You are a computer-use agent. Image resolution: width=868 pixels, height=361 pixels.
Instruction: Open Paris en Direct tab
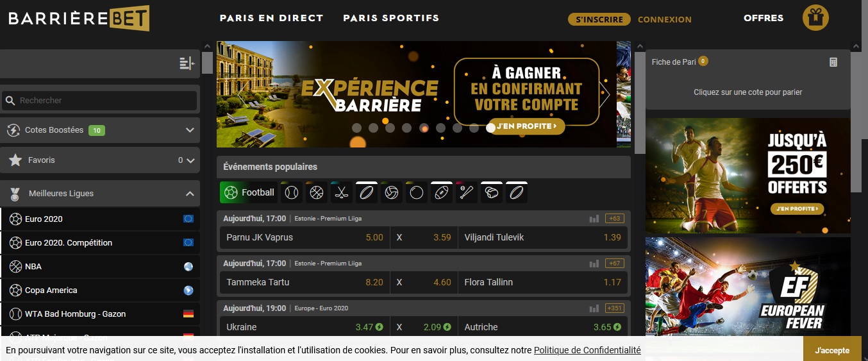[271, 18]
